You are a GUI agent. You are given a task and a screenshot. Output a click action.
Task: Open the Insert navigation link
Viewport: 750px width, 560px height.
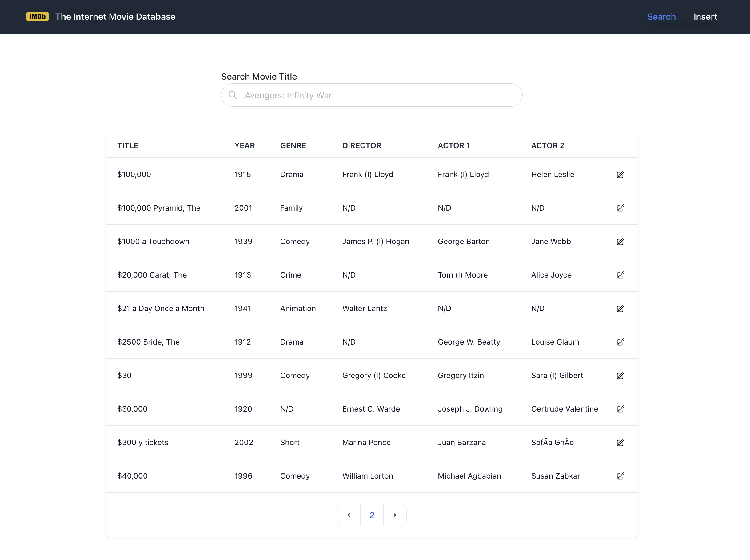click(705, 17)
